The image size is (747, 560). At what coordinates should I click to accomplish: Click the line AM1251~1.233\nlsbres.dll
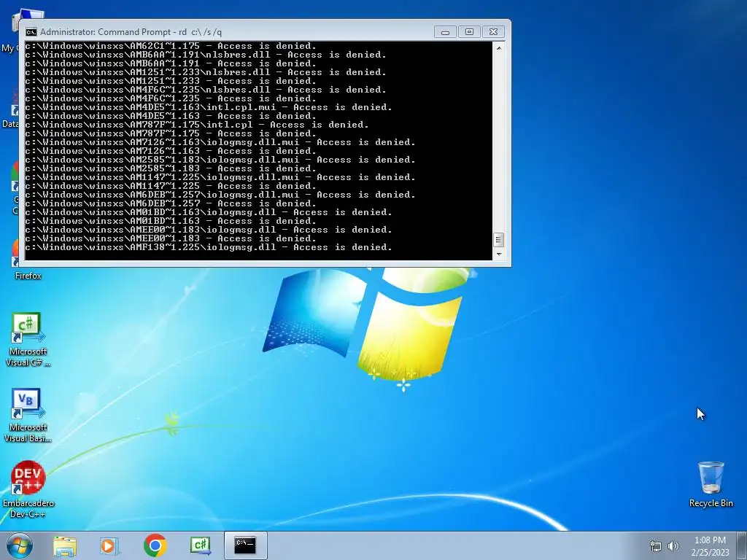(x=206, y=72)
